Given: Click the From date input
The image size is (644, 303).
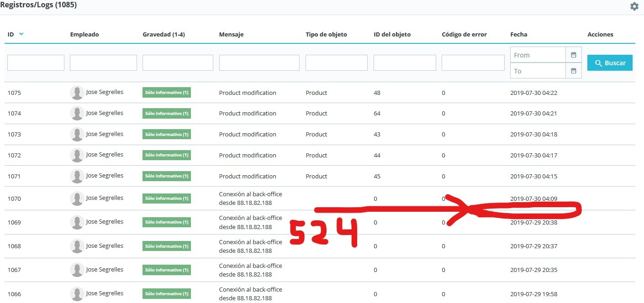Looking at the screenshot, I should pos(538,55).
